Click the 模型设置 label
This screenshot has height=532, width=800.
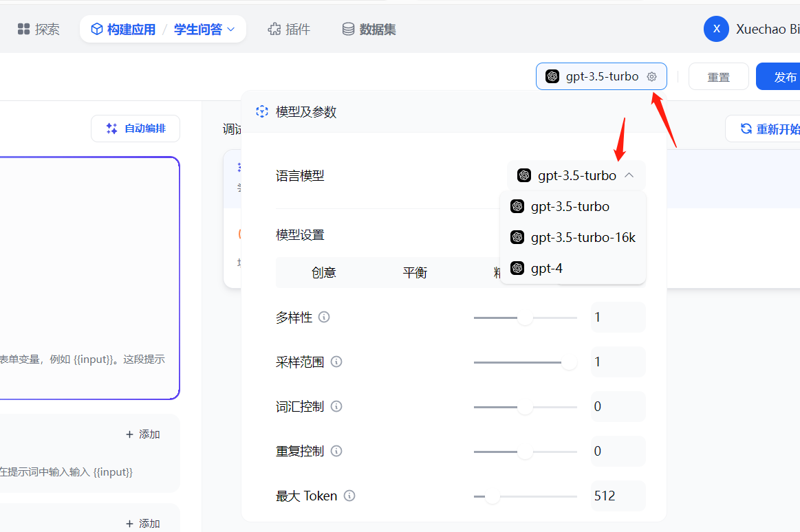[300, 235]
